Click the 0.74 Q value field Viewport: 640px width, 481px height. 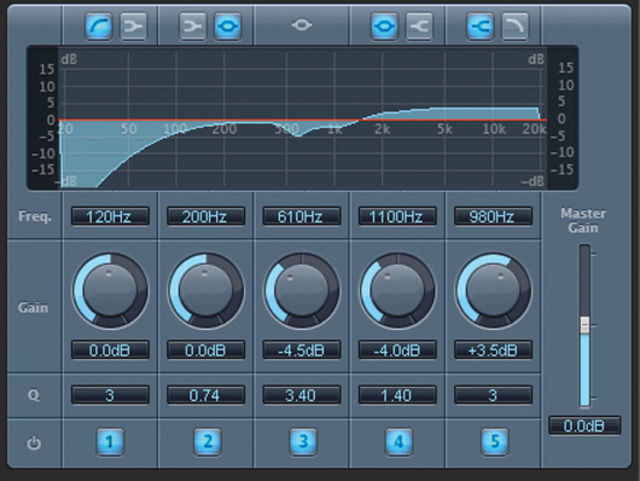click(x=206, y=395)
